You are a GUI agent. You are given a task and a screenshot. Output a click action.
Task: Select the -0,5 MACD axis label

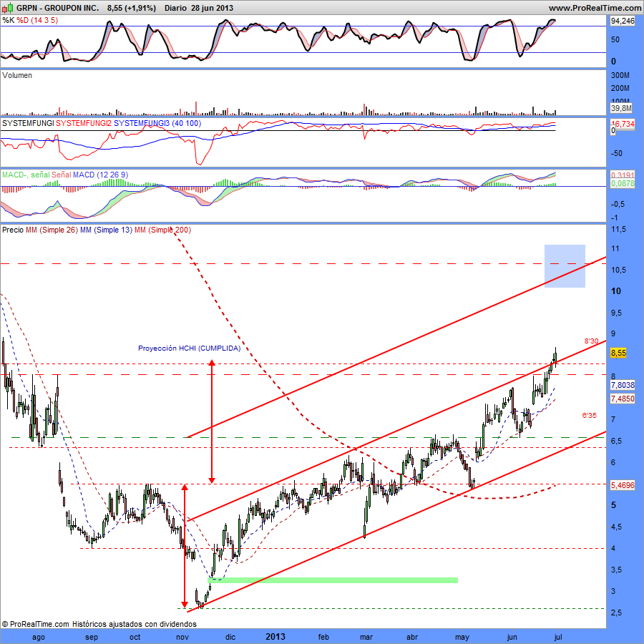(x=618, y=205)
